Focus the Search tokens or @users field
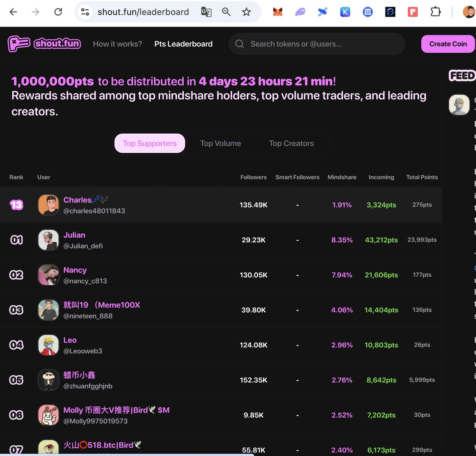The width and height of the screenshot is (476, 456). coord(317,44)
